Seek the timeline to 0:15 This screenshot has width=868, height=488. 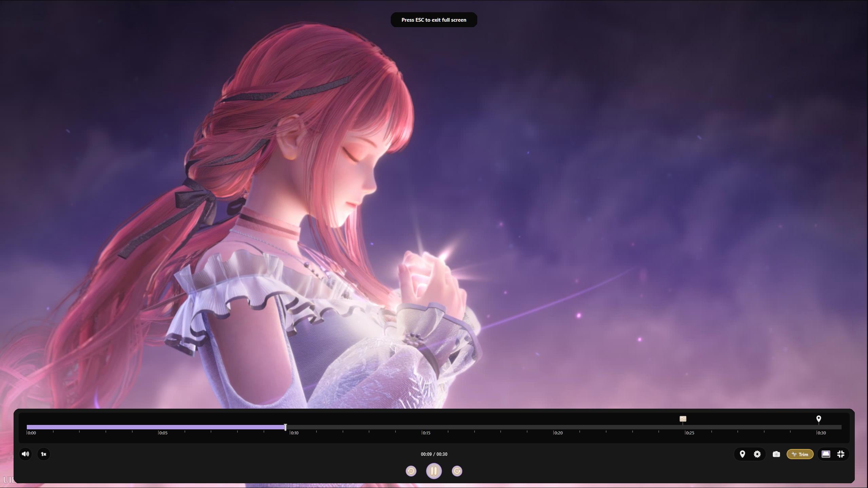[422, 427]
